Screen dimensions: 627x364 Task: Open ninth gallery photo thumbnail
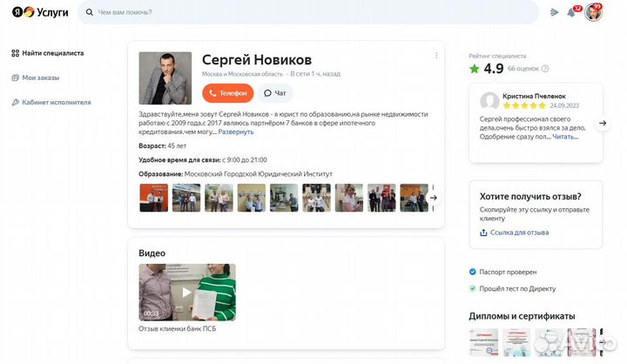[x=415, y=198]
